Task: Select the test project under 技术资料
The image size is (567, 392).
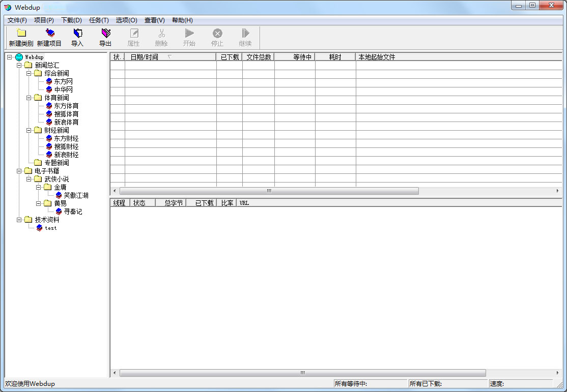Action: [x=40, y=228]
